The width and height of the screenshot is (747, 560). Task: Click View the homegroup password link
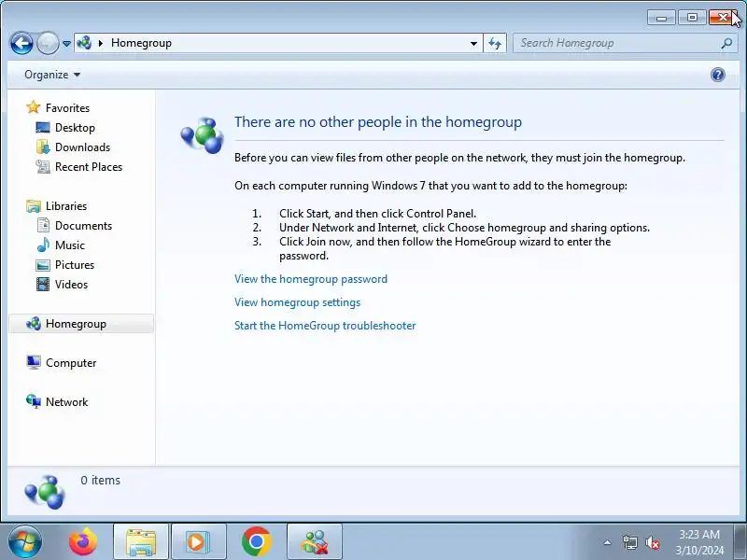tap(311, 279)
